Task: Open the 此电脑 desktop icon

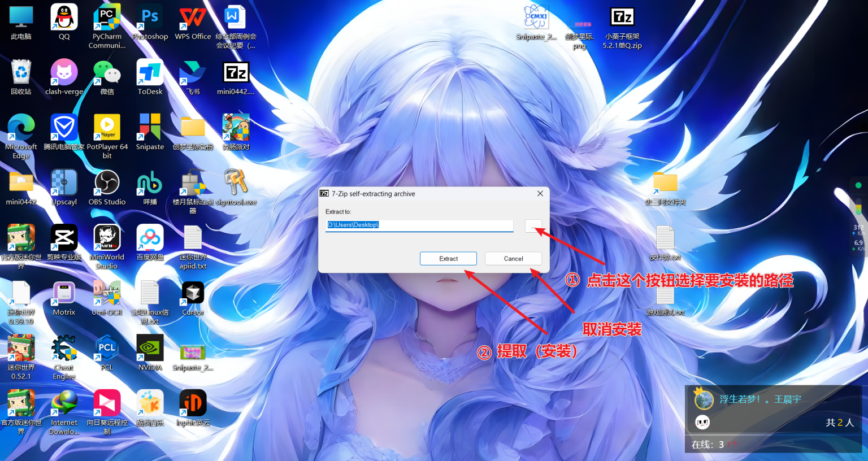Action: point(21,23)
